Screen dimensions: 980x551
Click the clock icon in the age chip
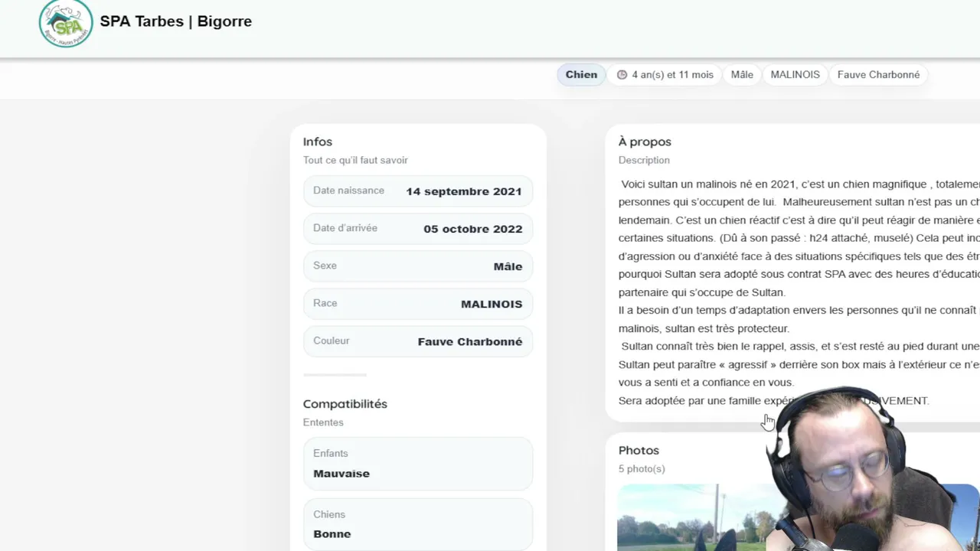pos(622,75)
